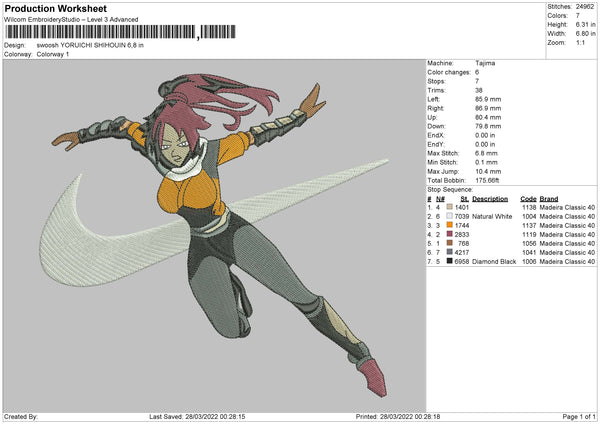Click the Machine value Tajima
The height and width of the screenshot is (424, 600).
point(485,64)
